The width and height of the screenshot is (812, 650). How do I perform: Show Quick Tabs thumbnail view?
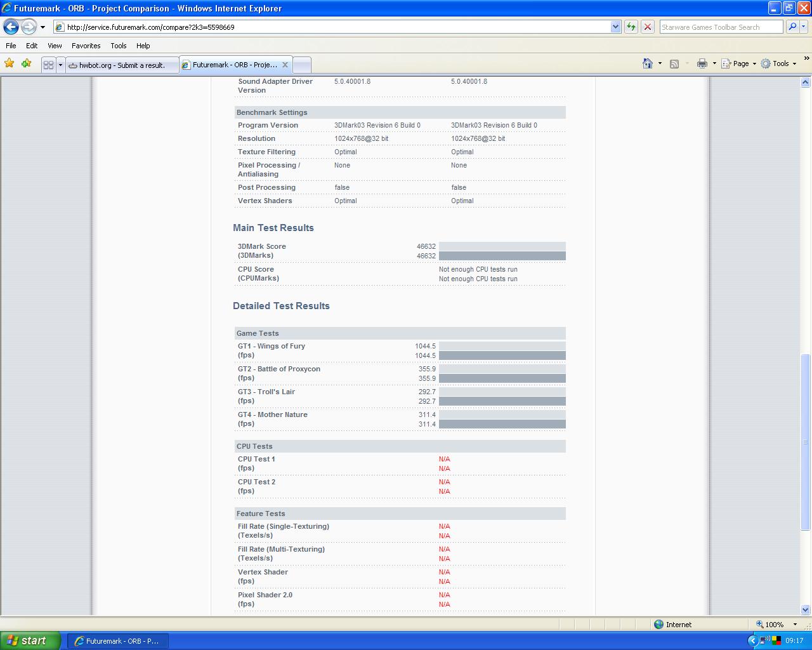click(48, 65)
